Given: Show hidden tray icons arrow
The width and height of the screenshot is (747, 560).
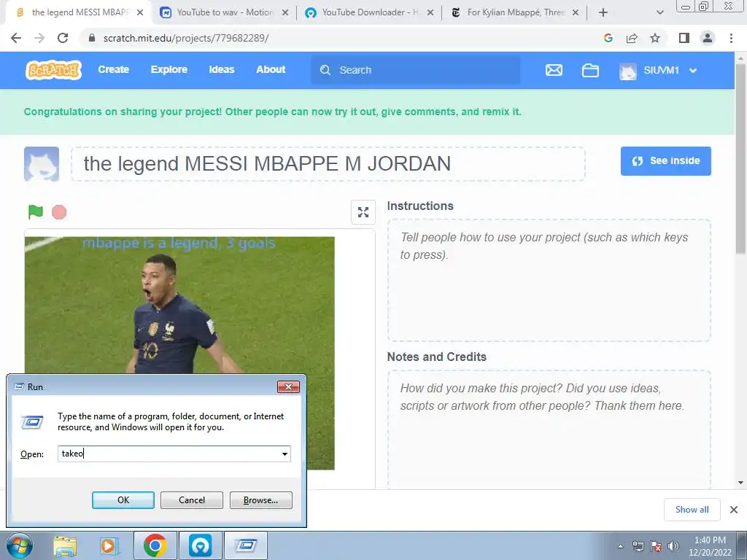Looking at the screenshot, I should pos(620,546).
